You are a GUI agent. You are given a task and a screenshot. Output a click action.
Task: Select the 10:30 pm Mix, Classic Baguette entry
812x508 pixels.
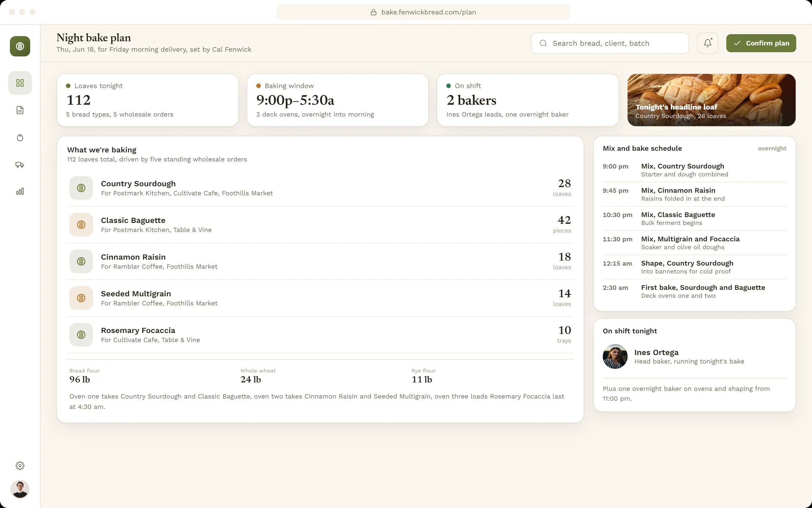point(695,219)
